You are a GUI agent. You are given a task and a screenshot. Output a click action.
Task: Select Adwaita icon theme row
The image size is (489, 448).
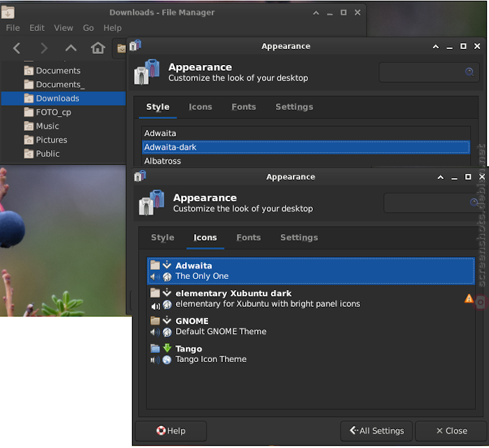(311, 271)
